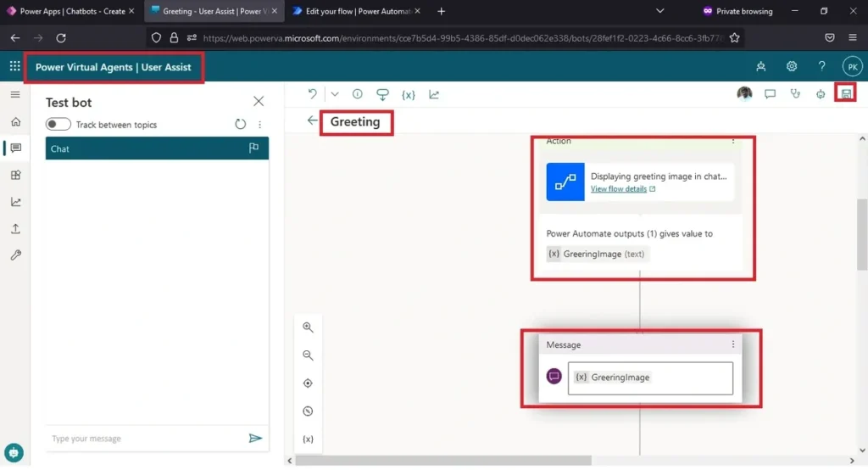The image size is (868, 470).
Task: Switch to Edit your flow Power Automate tab
Action: coord(357,11)
